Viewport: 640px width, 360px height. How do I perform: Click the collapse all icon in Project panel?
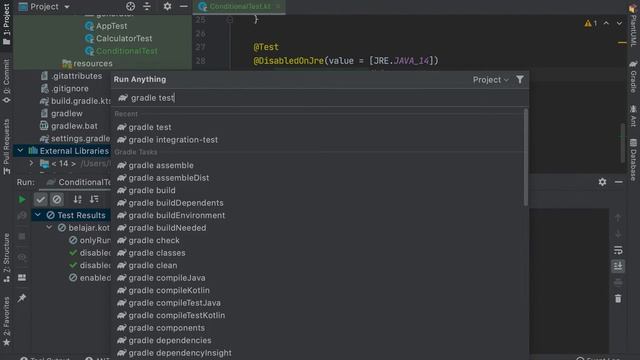click(147, 7)
